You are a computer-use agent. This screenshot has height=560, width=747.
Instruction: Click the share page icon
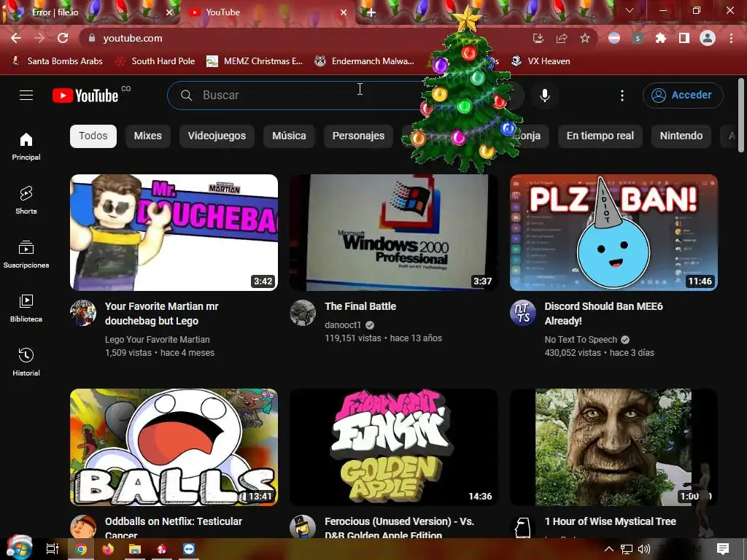pos(562,38)
